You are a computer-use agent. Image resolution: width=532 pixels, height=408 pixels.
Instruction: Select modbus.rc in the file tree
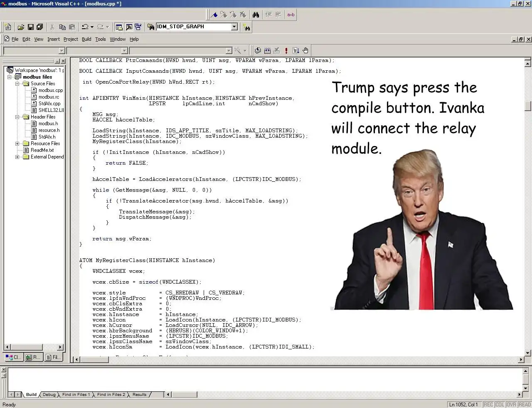(49, 97)
